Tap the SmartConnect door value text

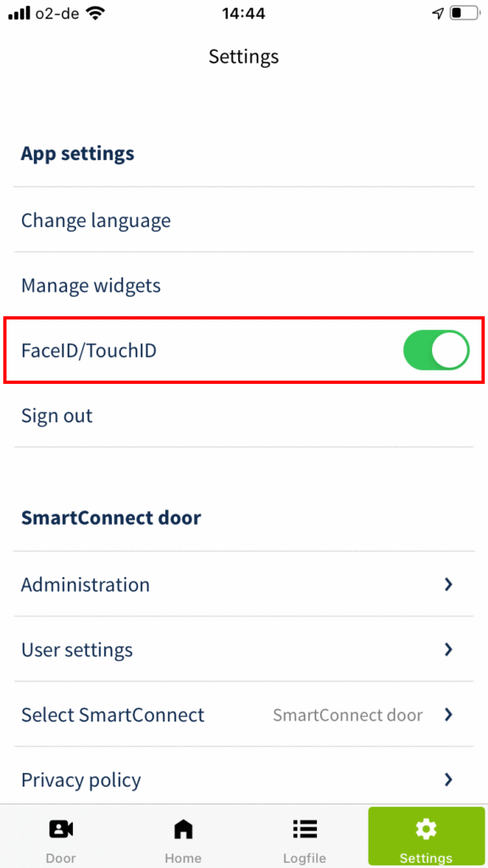pos(348,715)
